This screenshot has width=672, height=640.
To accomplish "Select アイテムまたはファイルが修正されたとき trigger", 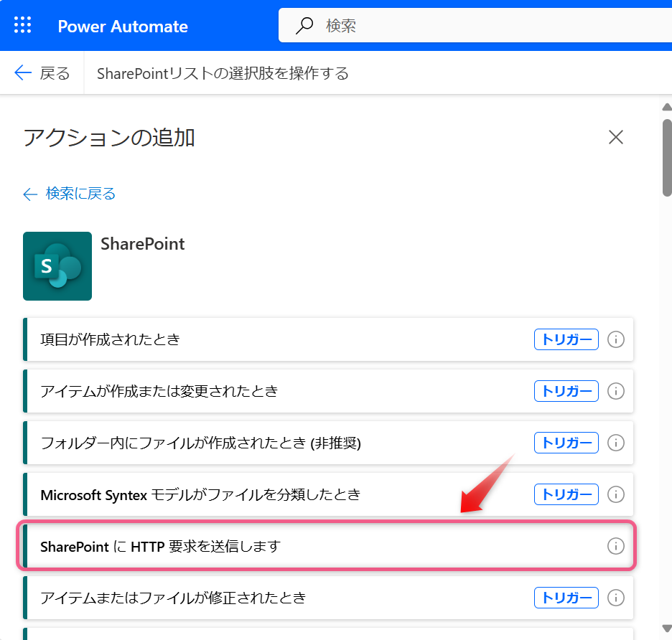I will [328, 598].
